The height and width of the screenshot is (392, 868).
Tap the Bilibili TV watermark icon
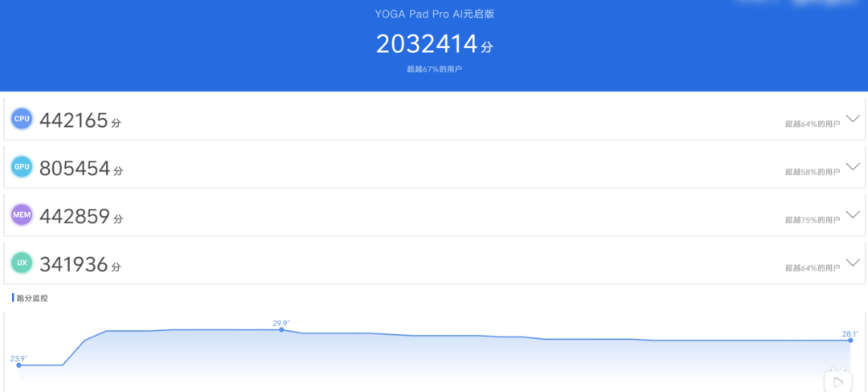pyautogui.click(x=837, y=380)
